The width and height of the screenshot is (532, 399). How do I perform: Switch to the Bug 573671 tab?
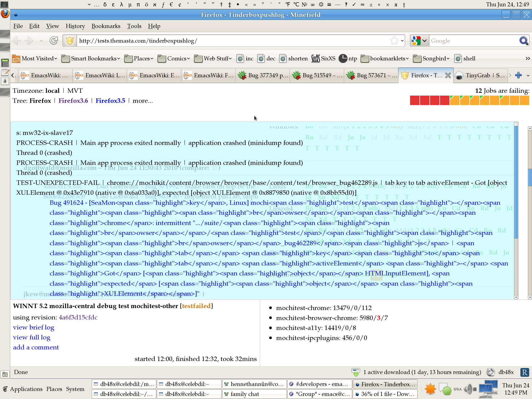[x=371, y=75]
